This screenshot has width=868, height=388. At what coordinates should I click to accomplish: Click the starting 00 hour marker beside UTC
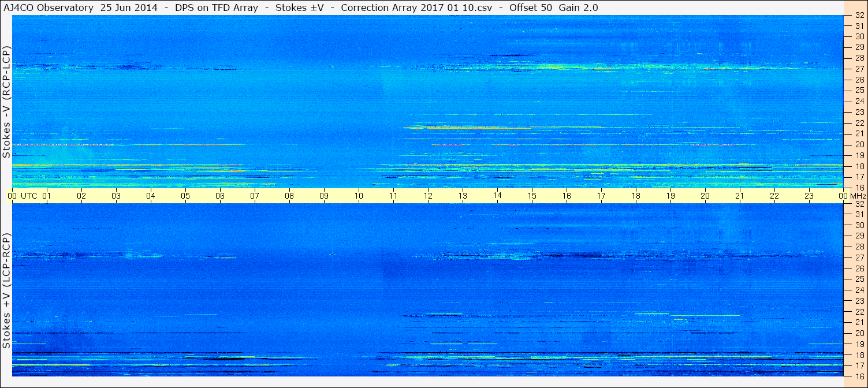12,196
